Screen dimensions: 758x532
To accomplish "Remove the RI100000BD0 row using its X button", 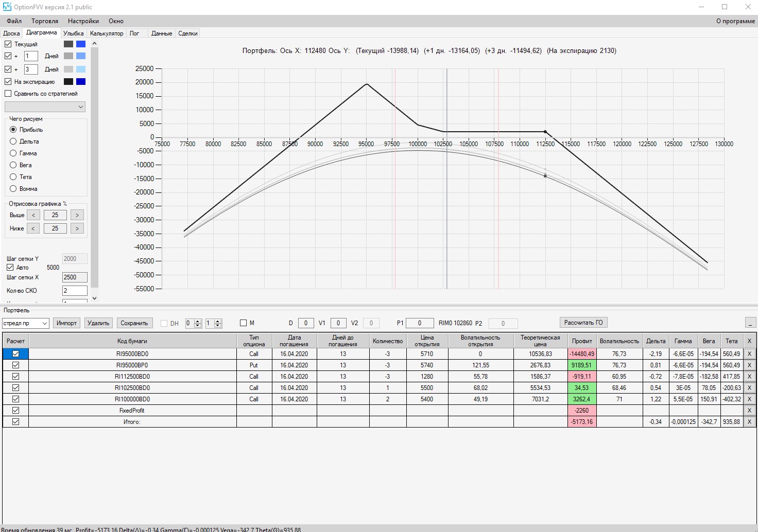I will (x=749, y=399).
